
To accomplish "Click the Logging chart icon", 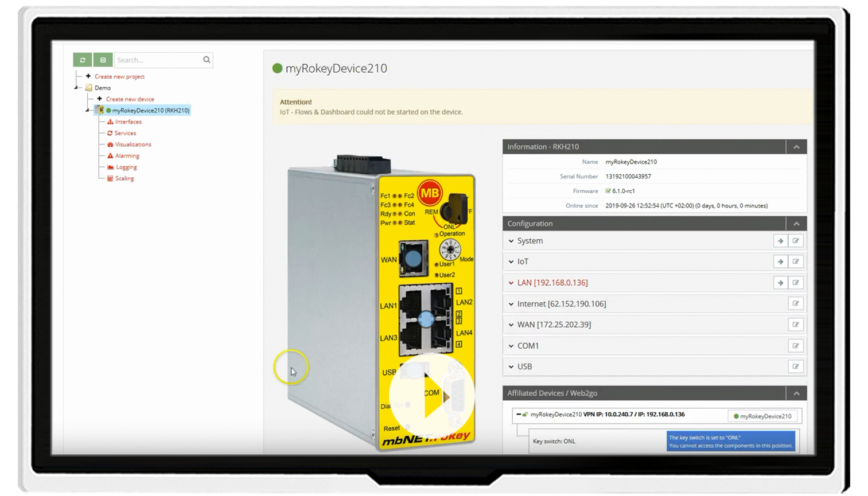I will 110,167.
